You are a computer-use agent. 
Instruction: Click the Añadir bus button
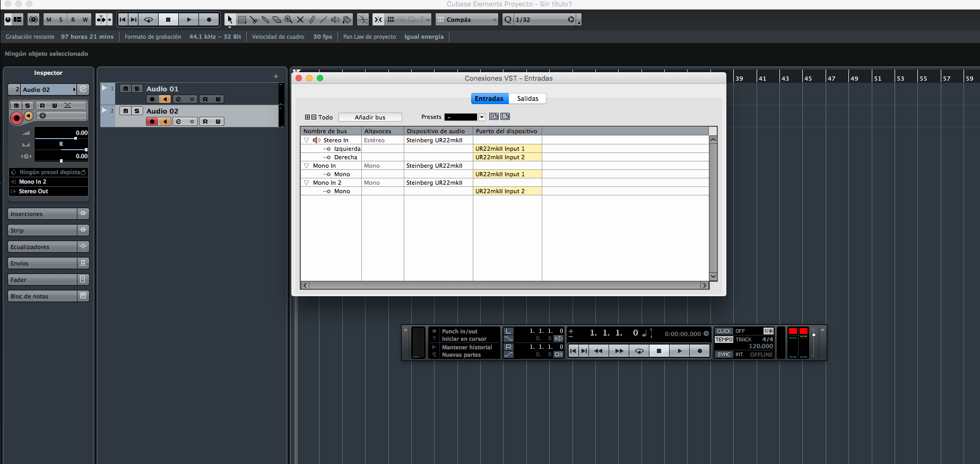[370, 117]
